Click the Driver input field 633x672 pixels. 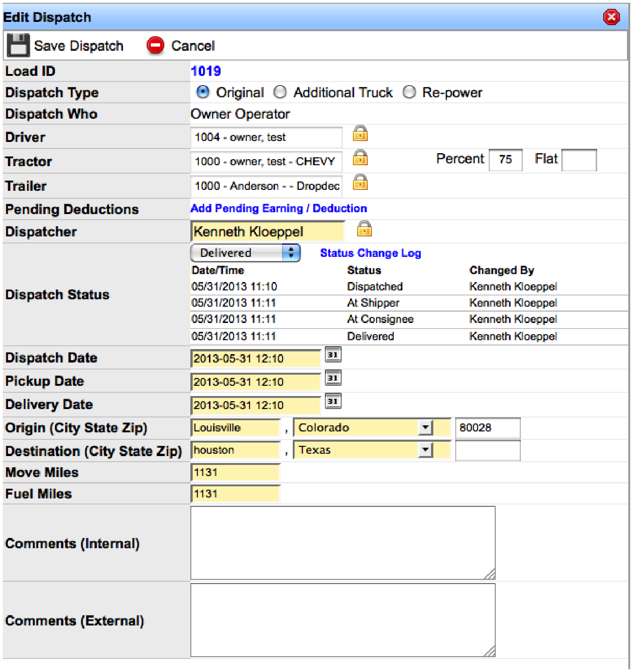pos(266,137)
